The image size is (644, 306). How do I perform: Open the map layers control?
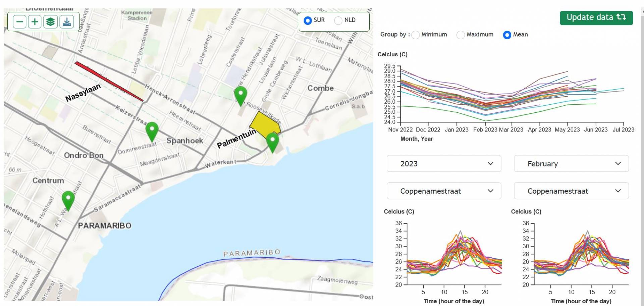(50, 22)
